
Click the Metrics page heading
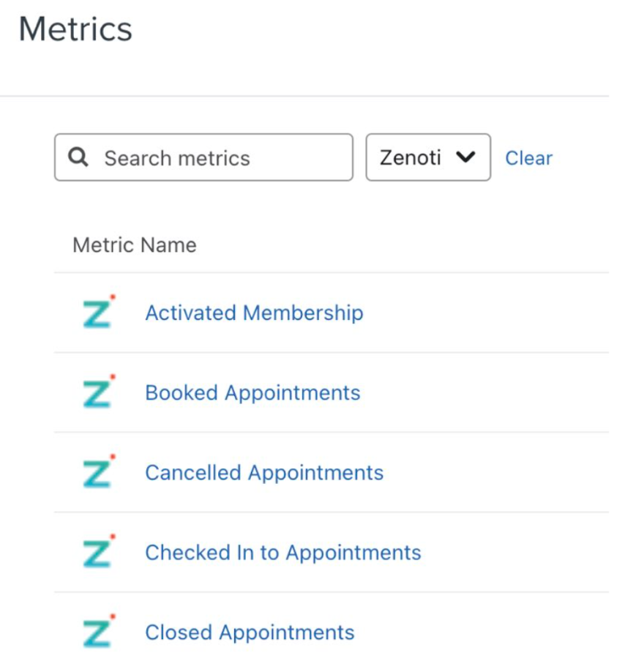(75, 30)
